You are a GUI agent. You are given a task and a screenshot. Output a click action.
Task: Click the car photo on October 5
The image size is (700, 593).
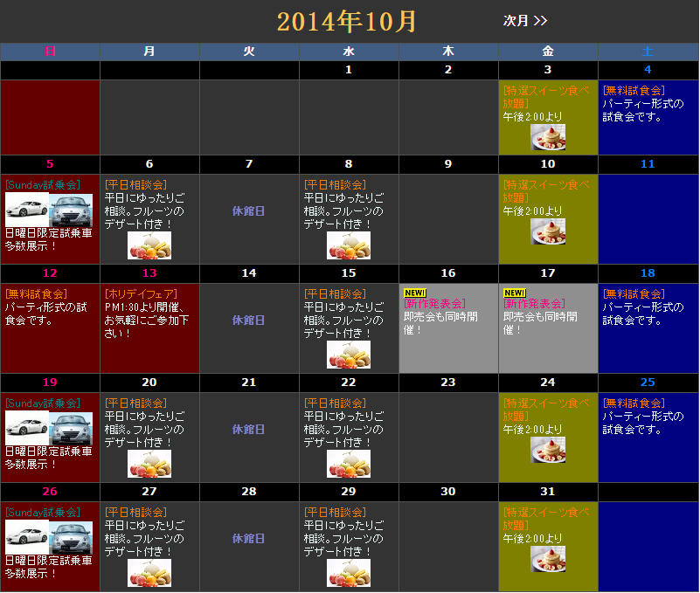click(x=49, y=210)
